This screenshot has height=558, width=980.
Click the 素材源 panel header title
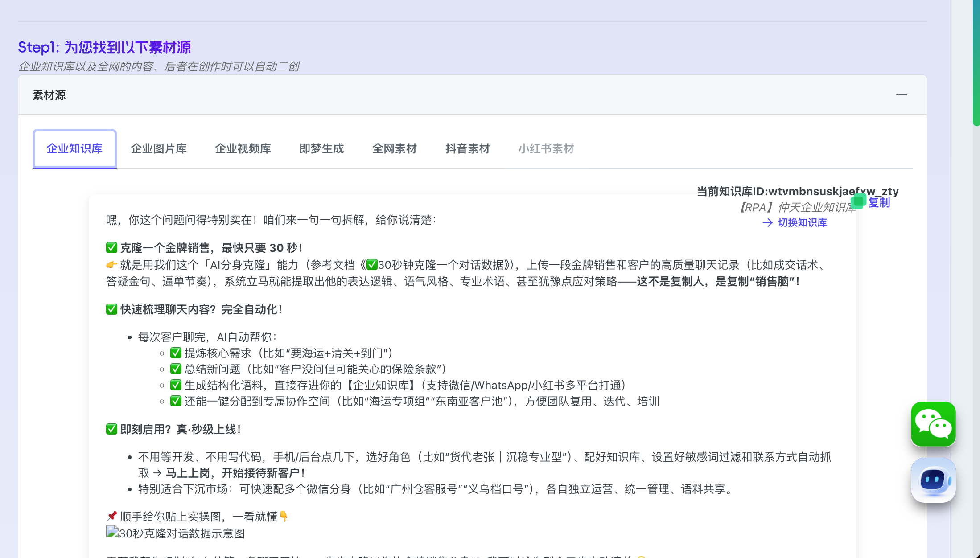pyautogui.click(x=49, y=95)
